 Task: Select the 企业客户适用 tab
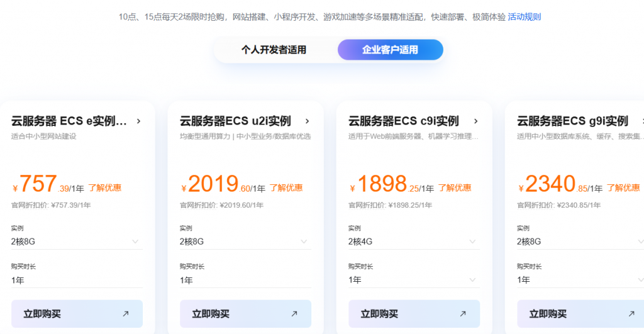coord(390,50)
